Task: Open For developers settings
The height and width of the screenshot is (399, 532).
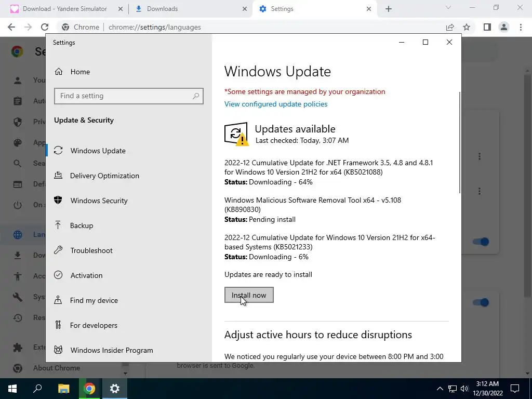Action: 94,325
